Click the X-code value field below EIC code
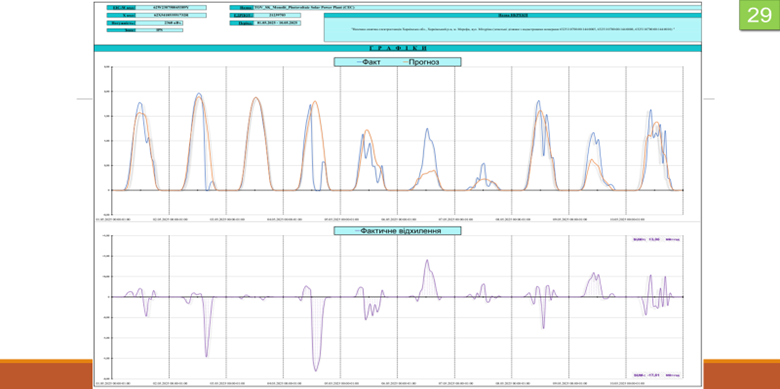 point(171,15)
